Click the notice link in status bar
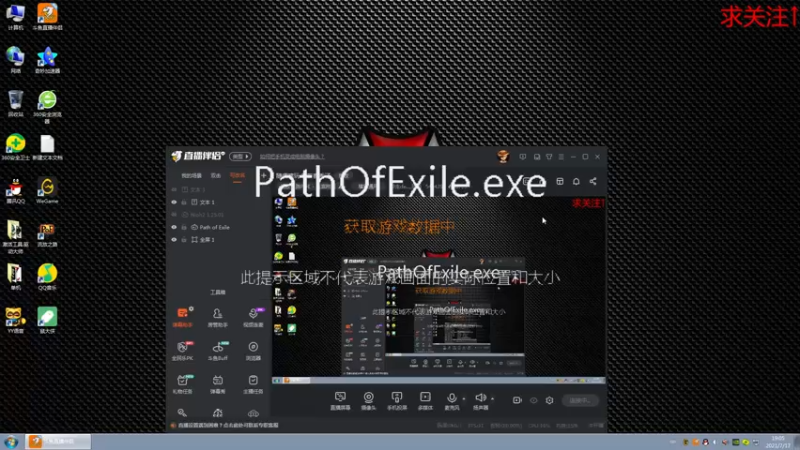 pos(228,425)
